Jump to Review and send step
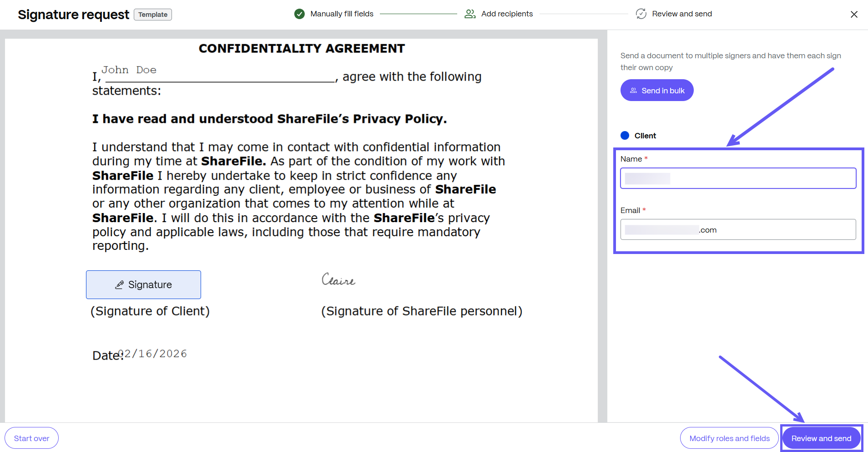 (x=681, y=14)
